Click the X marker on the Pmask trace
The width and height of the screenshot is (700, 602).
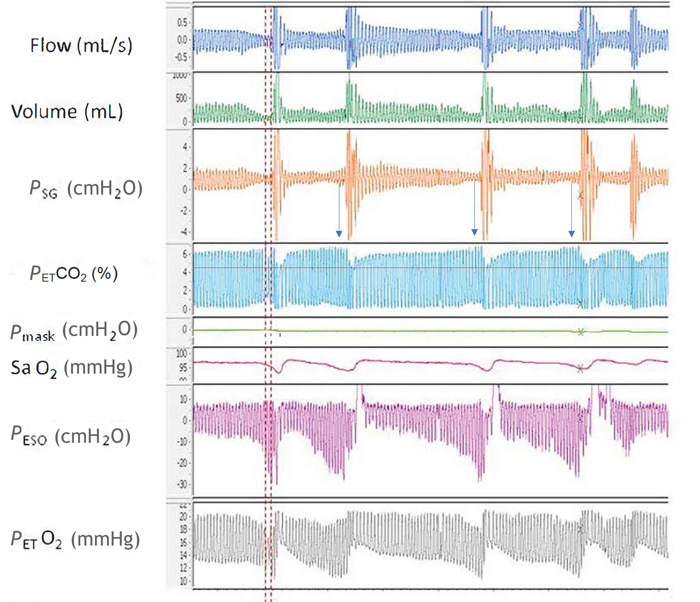coord(581,332)
